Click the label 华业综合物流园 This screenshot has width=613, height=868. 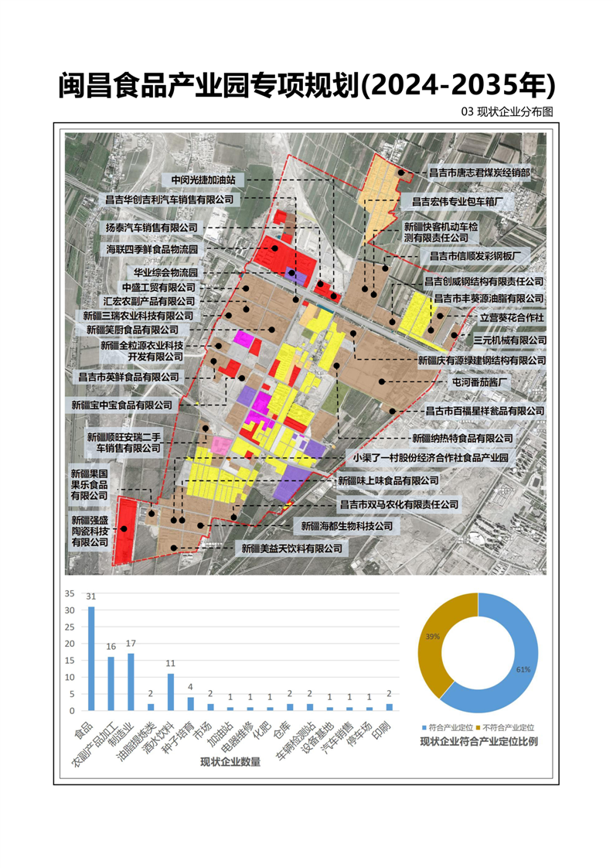click(165, 273)
